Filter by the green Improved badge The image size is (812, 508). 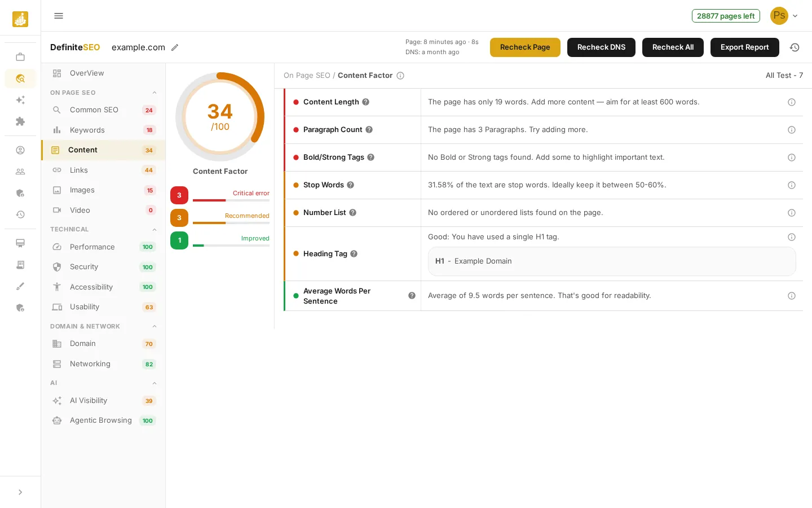179,240
